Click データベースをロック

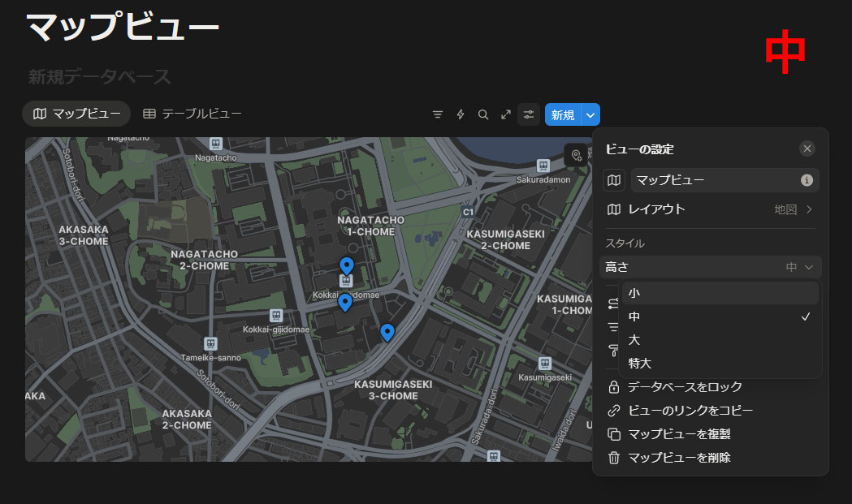click(685, 387)
